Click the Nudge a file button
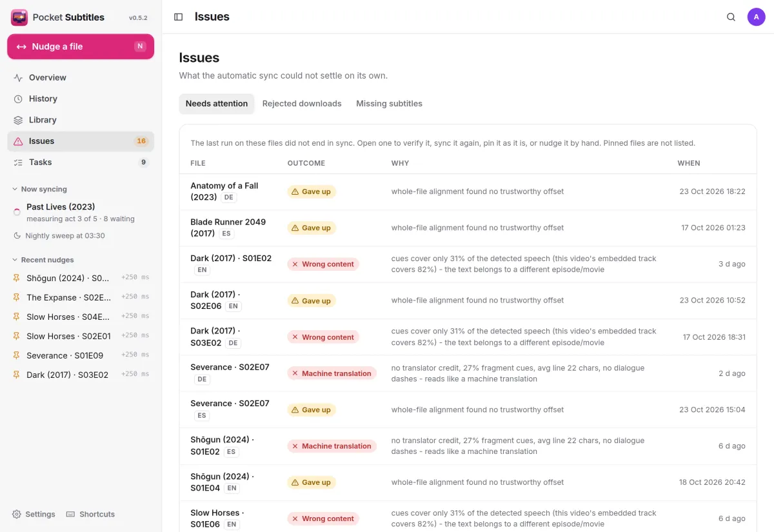This screenshot has width=774, height=532. pyautogui.click(x=81, y=46)
